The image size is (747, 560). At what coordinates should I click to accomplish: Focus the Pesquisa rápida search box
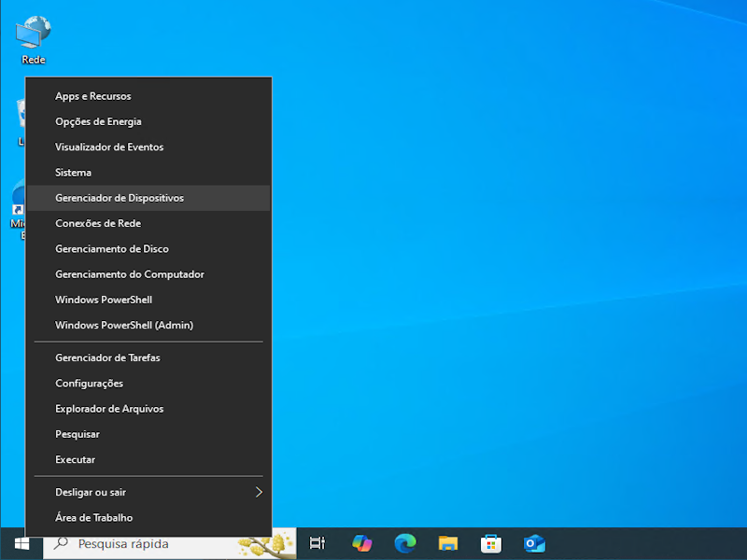point(170,544)
